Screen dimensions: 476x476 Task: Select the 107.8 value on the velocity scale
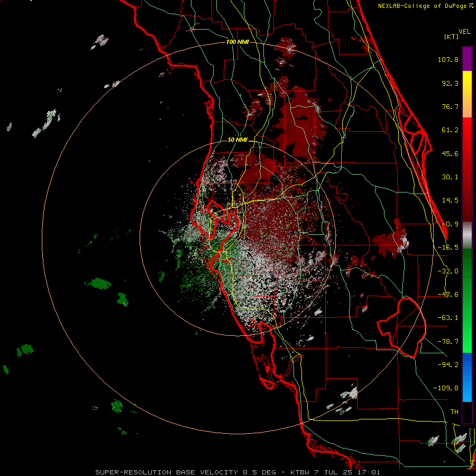coord(448,59)
